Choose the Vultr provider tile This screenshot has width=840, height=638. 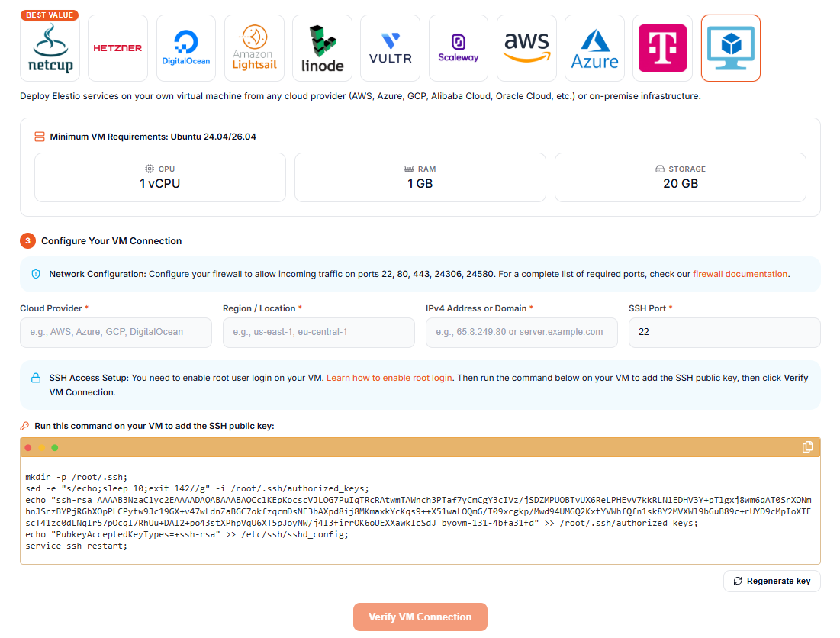(390, 48)
